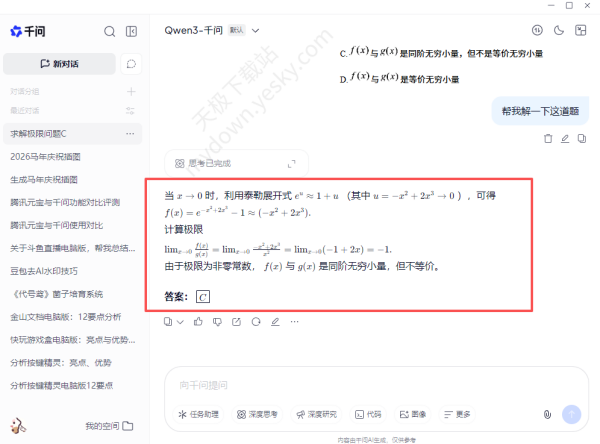Toggle 深度思考 deep thinking mode
Viewport: 600px width, 444px height.
pos(258,414)
